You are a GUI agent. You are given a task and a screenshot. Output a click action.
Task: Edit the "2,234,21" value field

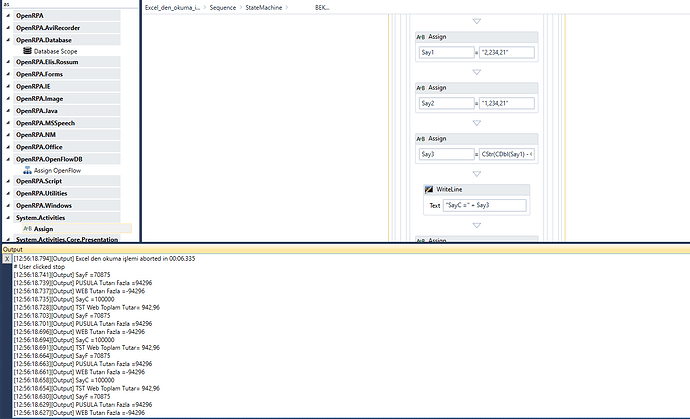pos(506,52)
